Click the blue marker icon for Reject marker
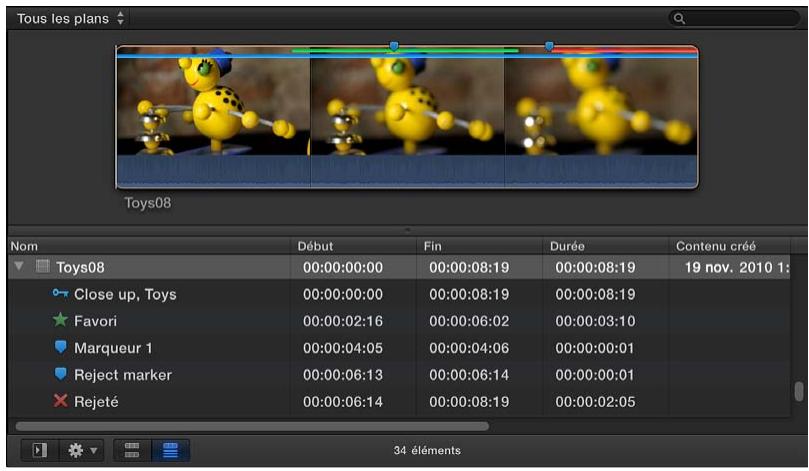Image resolution: width=809 pixels, height=471 pixels. click(x=60, y=373)
